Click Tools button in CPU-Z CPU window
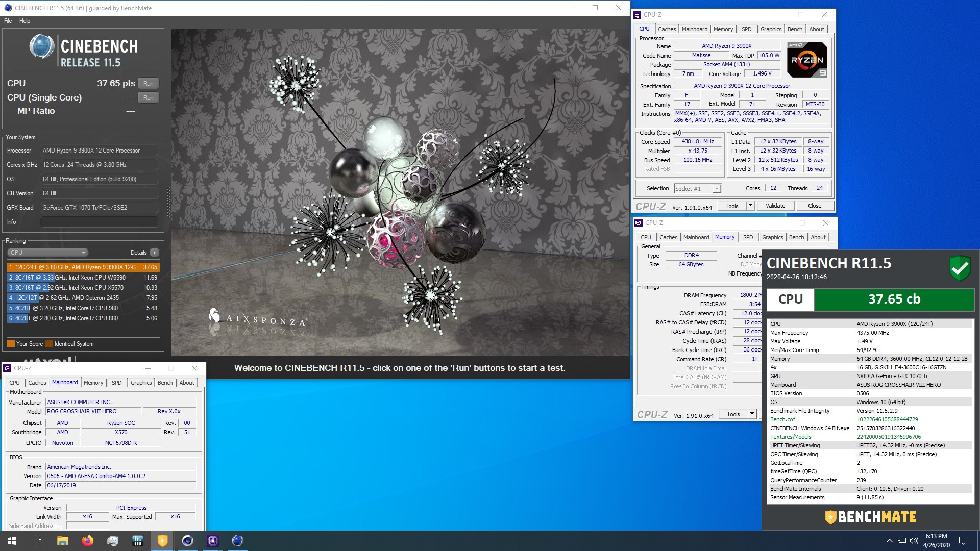This screenshot has width=980, height=551. (x=732, y=206)
